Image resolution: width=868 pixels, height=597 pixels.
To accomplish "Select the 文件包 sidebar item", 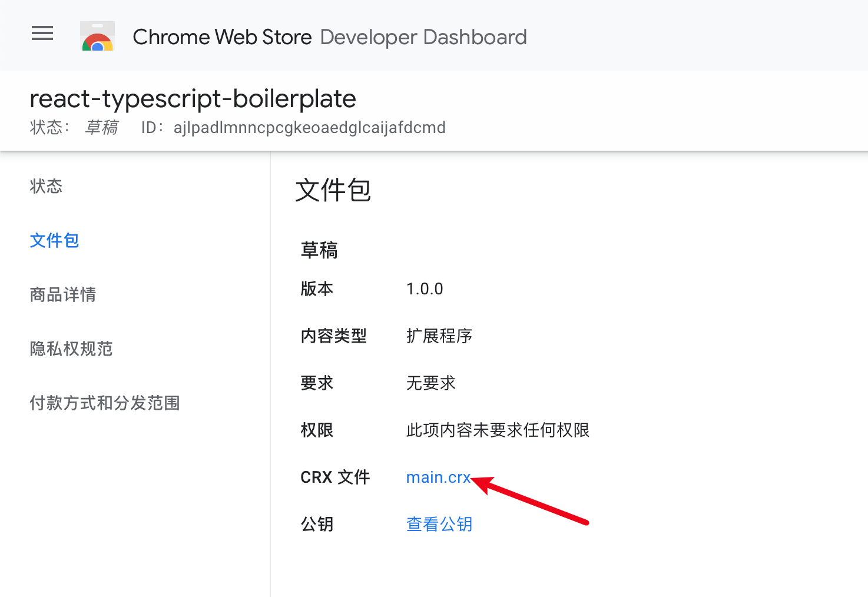I will pyautogui.click(x=54, y=240).
